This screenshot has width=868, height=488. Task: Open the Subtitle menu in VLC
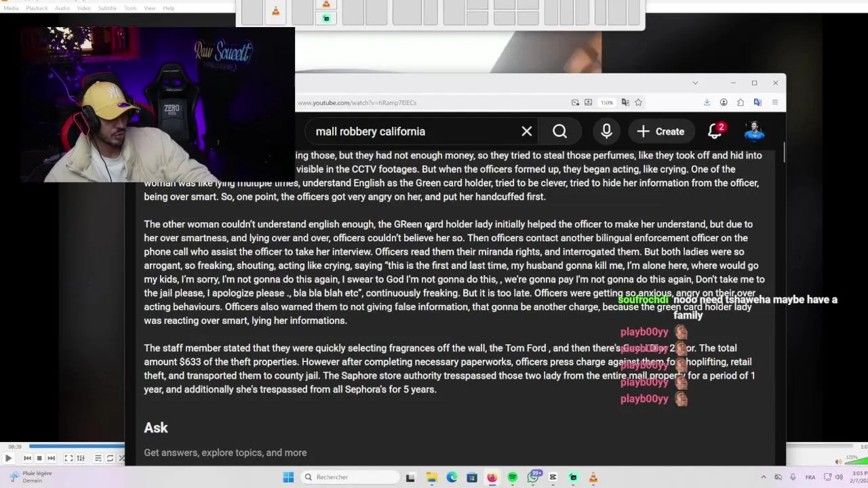tap(107, 8)
